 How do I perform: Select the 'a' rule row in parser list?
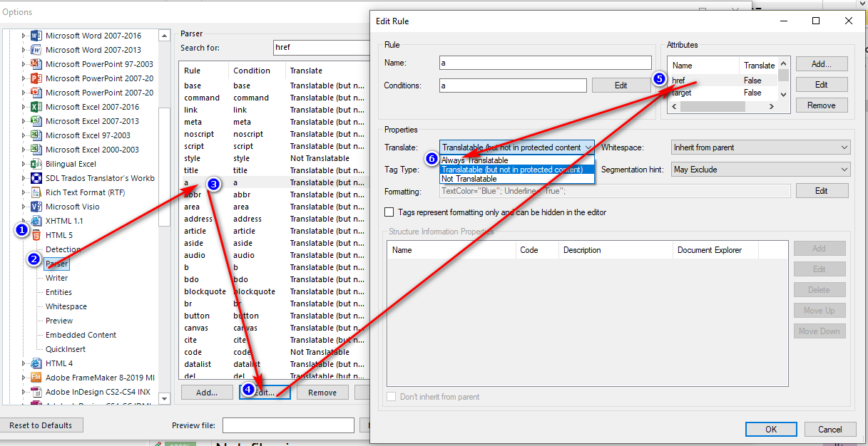point(275,182)
